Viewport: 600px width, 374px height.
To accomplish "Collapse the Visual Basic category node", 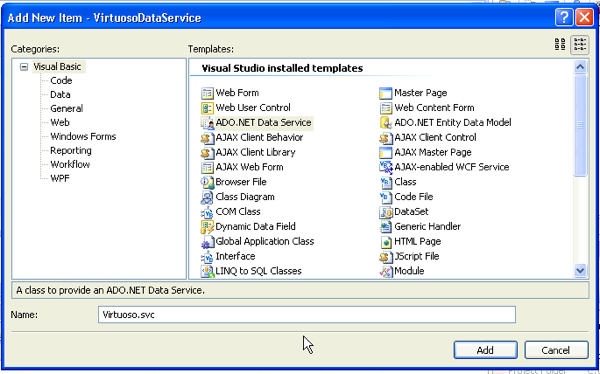I will point(24,67).
